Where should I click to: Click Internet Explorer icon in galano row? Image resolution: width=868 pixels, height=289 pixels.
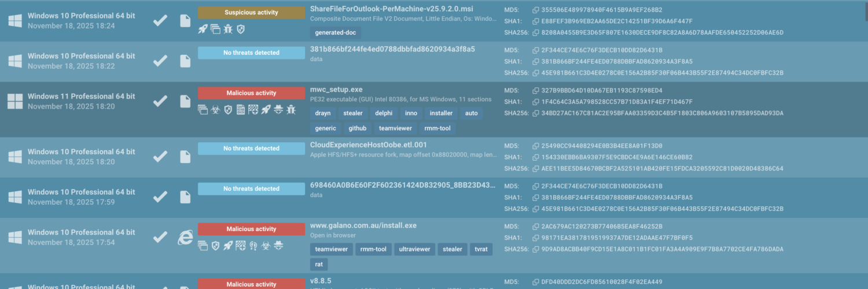tap(185, 238)
